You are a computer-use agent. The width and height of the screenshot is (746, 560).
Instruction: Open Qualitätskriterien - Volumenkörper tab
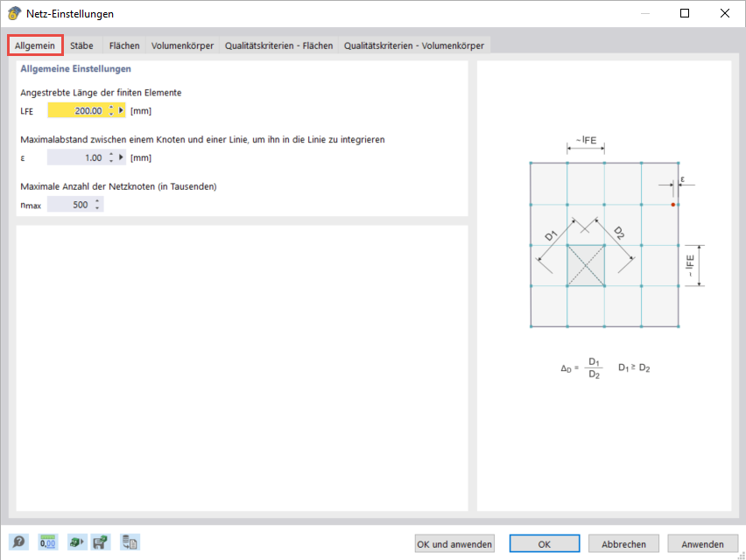point(414,45)
